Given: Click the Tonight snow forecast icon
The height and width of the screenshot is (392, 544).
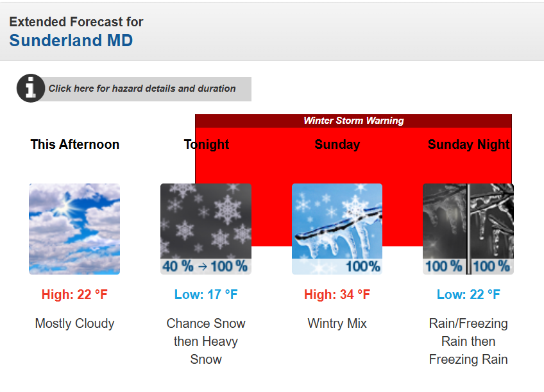Looking at the screenshot, I should pyautogui.click(x=206, y=228).
